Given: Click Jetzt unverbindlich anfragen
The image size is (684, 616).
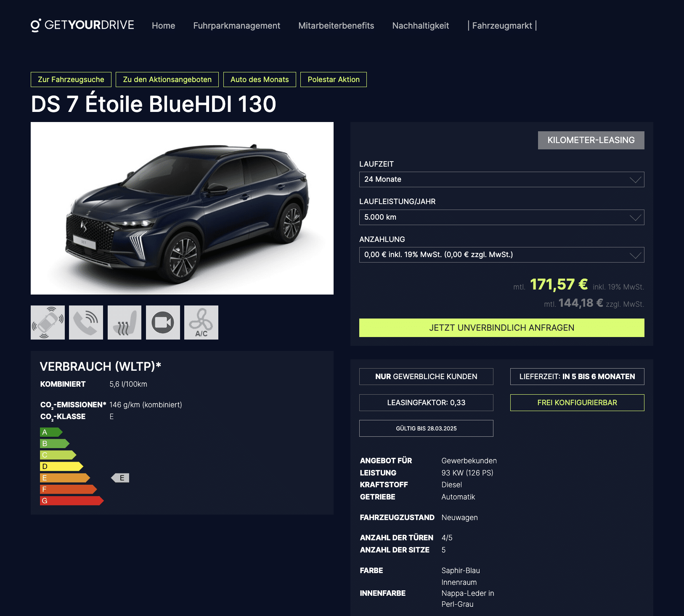Looking at the screenshot, I should 501,328.
